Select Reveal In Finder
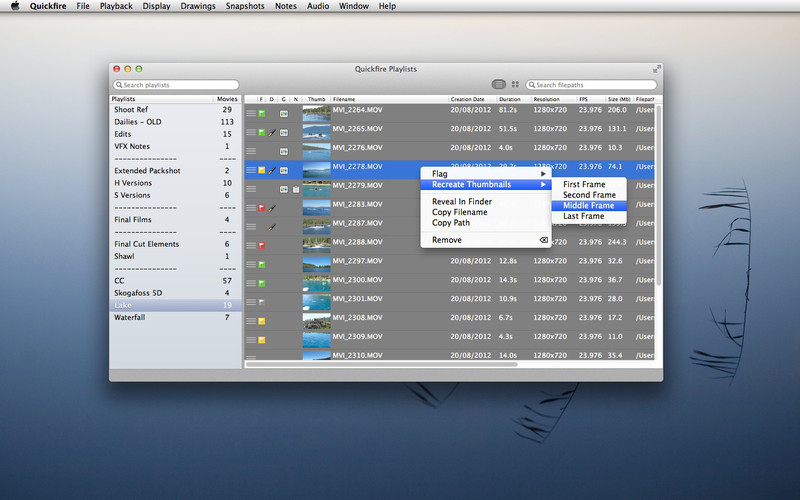Viewport: 800px width, 500px height. (486, 202)
